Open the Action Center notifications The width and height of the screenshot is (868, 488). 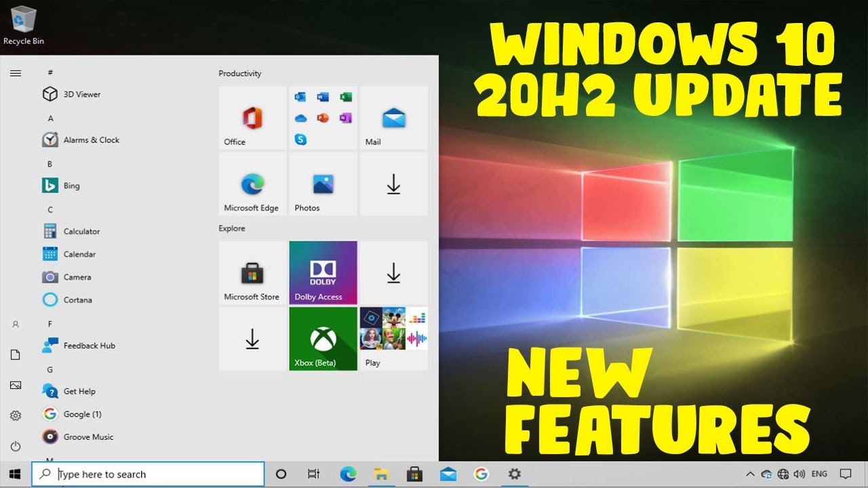[846, 474]
